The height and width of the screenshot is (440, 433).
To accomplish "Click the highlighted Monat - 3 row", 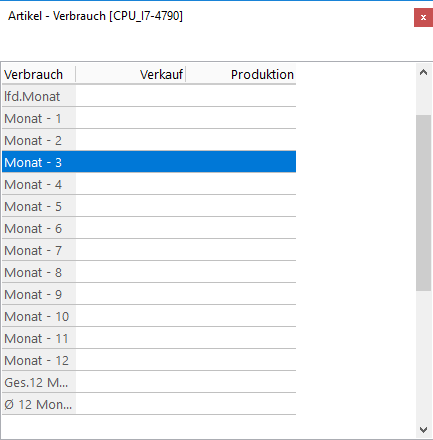I will coord(149,162).
